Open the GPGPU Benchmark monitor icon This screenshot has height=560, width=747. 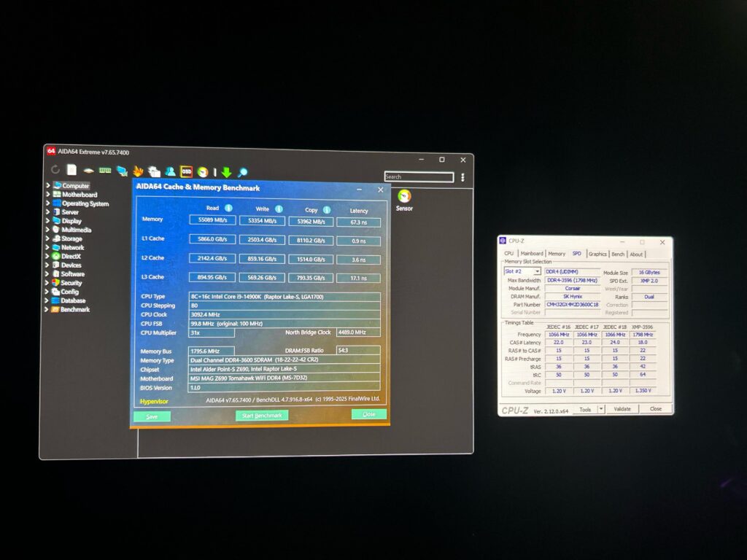point(122,171)
